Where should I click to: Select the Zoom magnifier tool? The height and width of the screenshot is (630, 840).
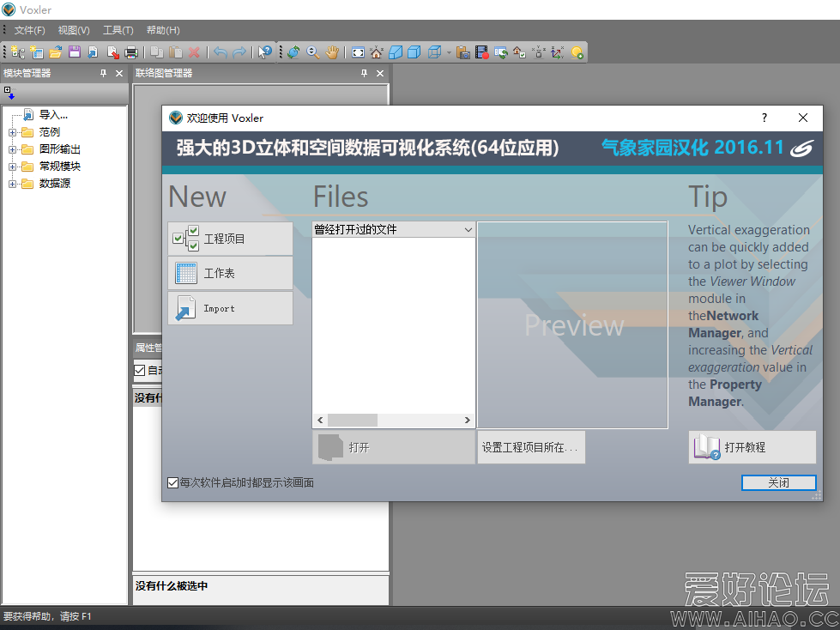click(x=313, y=52)
